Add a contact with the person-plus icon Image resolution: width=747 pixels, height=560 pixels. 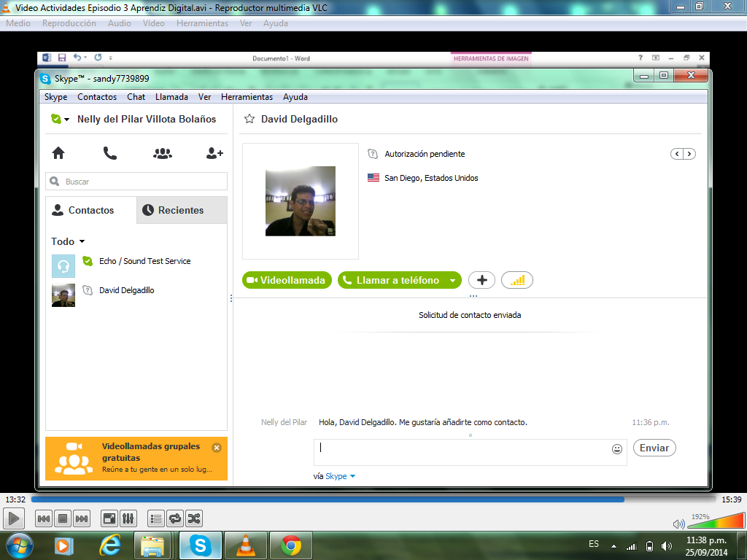(214, 153)
